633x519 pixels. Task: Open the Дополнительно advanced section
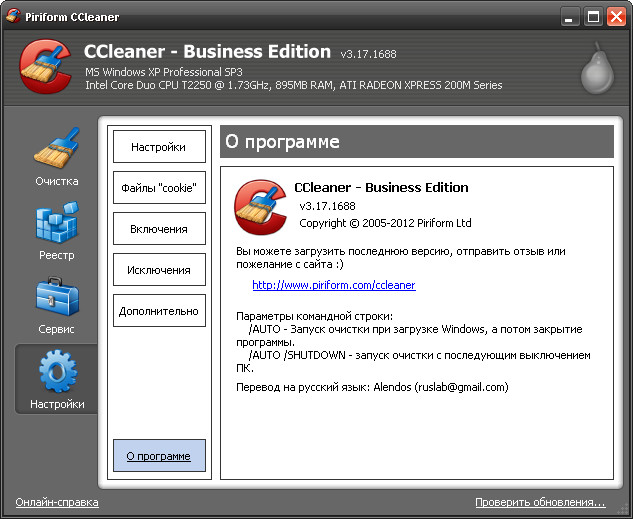tap(159, 311)
